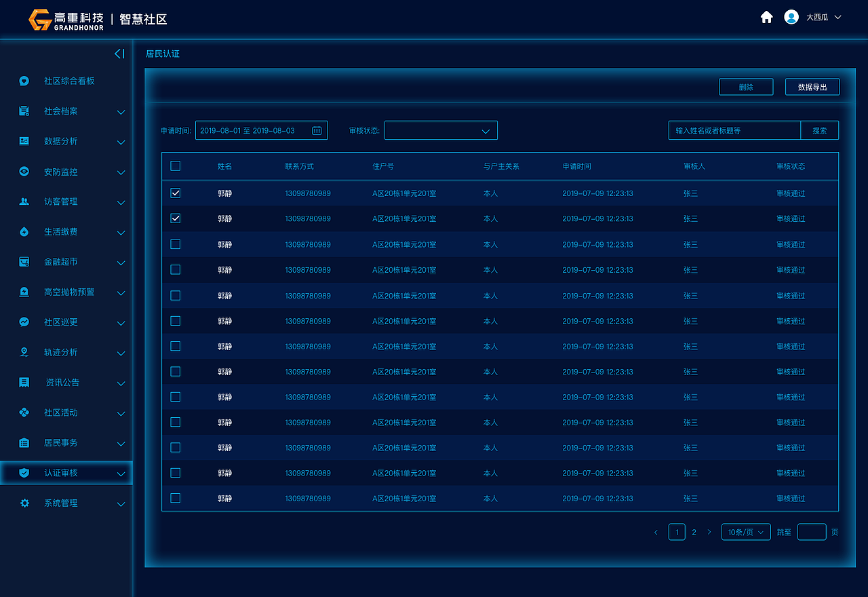This screenshot has width=868, height=597.
Task: Go to home via the house icon
Action: (x=766, y=18)
